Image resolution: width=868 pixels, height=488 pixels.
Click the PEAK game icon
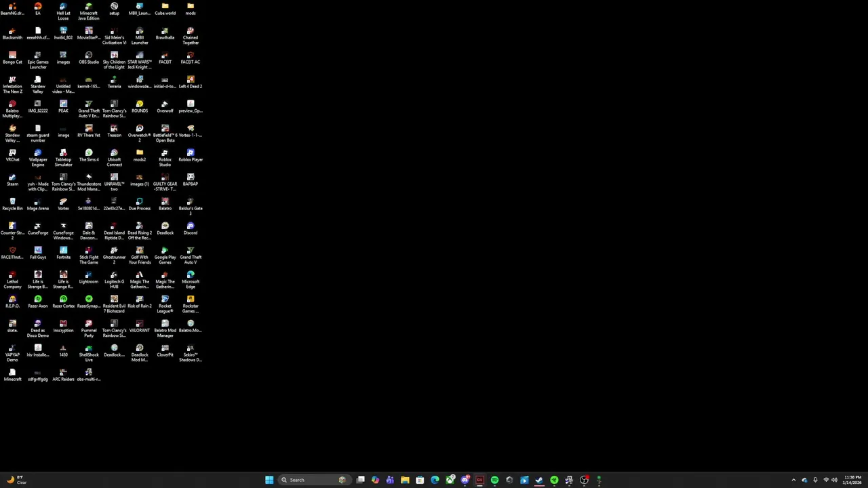(x=63, y=107)
